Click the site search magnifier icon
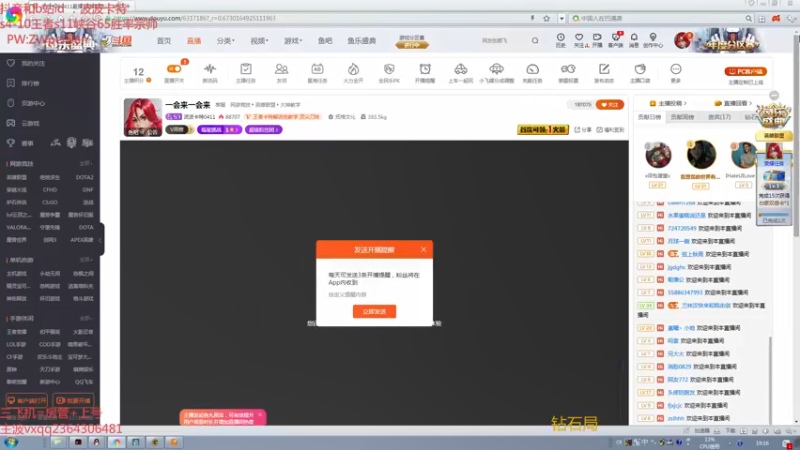This screenshot has width=800, height=450. point(535,40)
